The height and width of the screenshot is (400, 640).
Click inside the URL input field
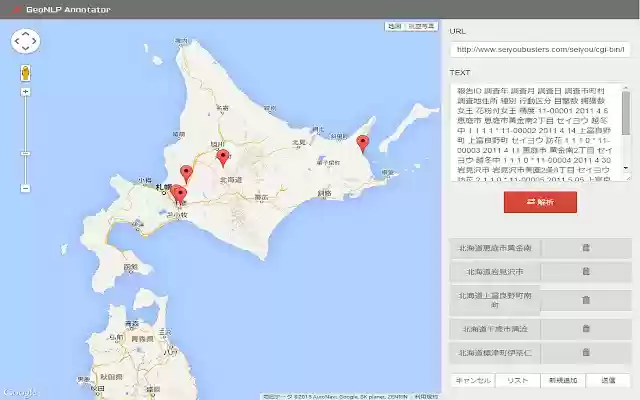tap(540, 50)
